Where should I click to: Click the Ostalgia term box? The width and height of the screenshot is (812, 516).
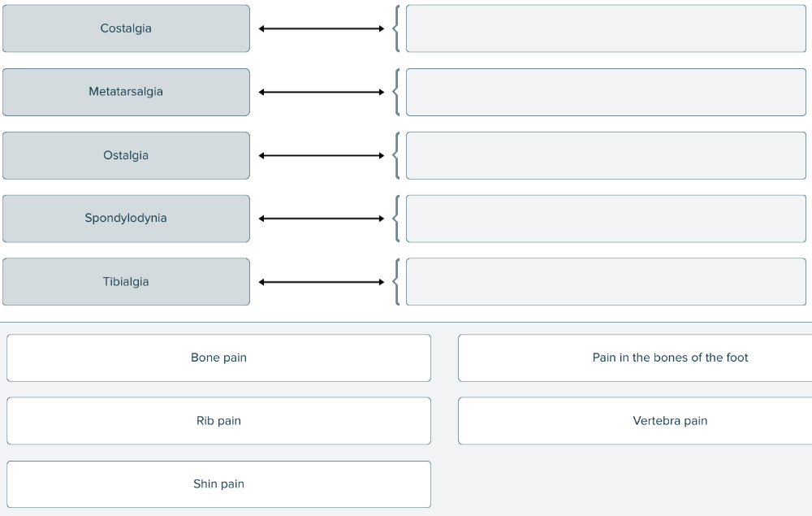[x=126, y=155]
